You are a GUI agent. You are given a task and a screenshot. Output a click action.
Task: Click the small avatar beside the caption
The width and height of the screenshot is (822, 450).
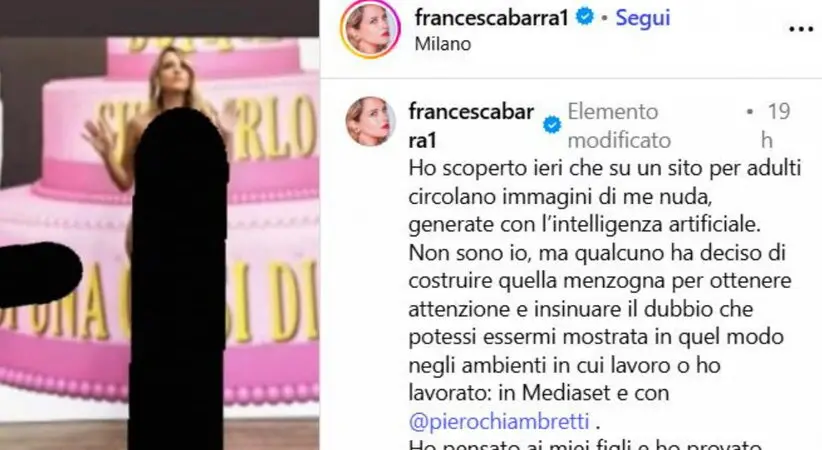pyautogui.click(x=370, y=121)
